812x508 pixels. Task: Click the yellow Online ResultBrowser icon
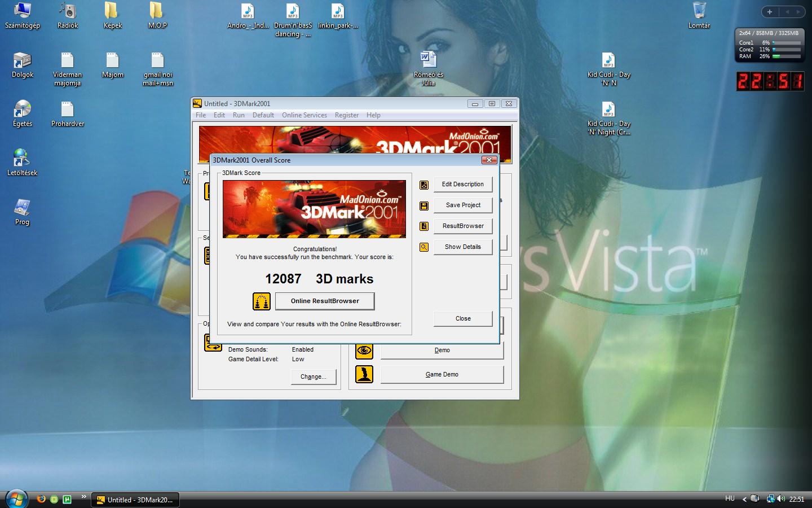click(x=261, y=301)
